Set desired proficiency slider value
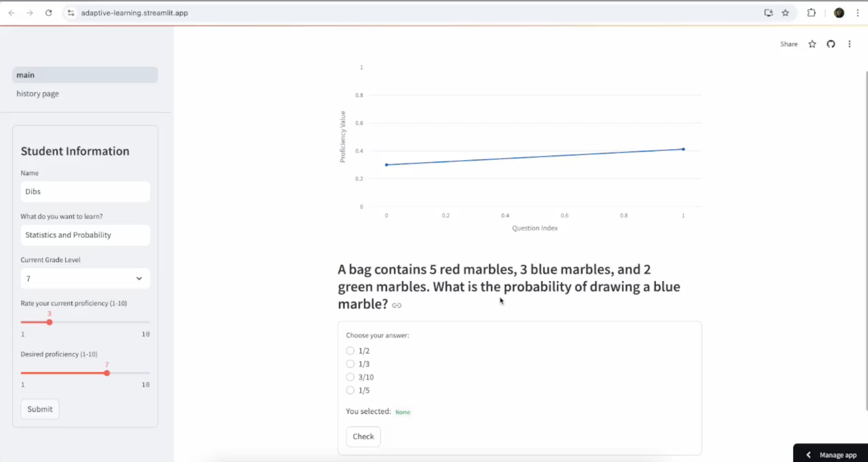The height and width of the screenshot is (462, 868). pyautogui.click(x=107, y=373)
